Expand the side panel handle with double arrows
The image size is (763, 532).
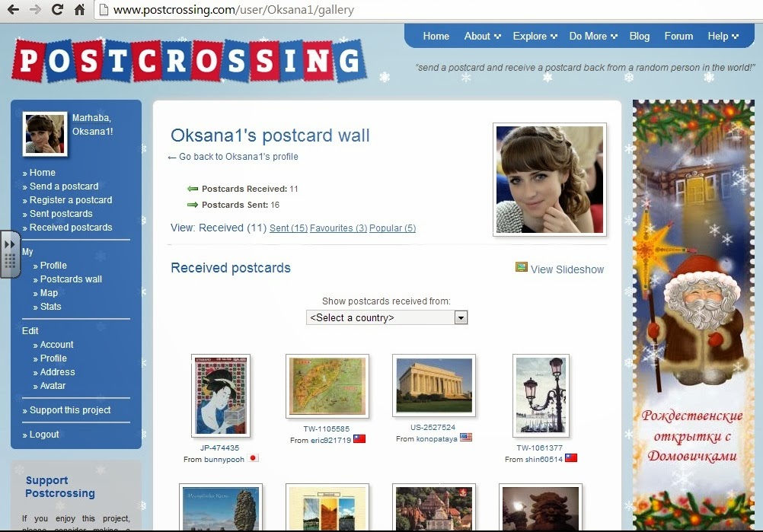coord(10,254)
